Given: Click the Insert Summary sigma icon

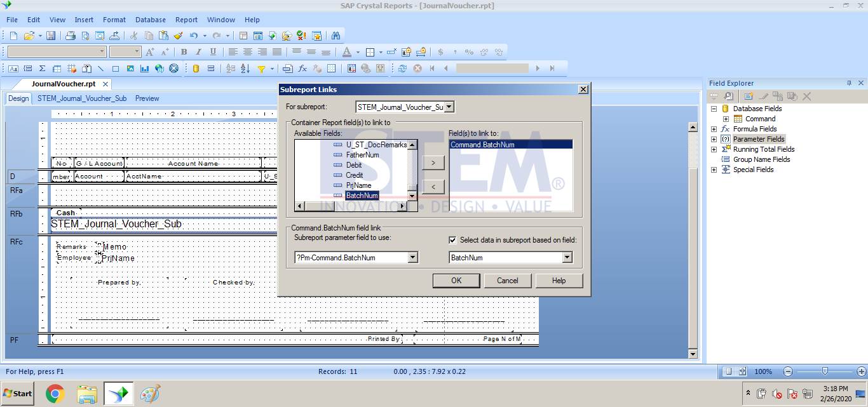Looking at the screenshot, I should click(43, 69).
